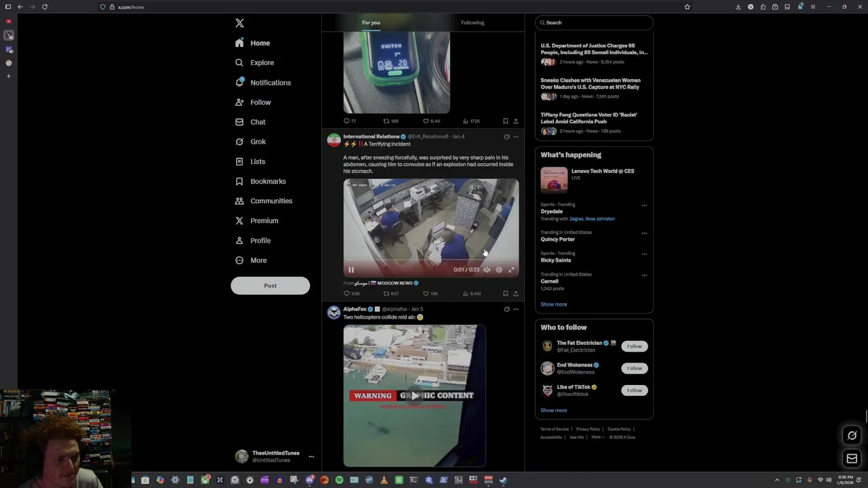The width and height of the screenshot is (868, 488).
Task: Open Lenovo Tech World @ CES live event
Action: [x=594, y=180]
